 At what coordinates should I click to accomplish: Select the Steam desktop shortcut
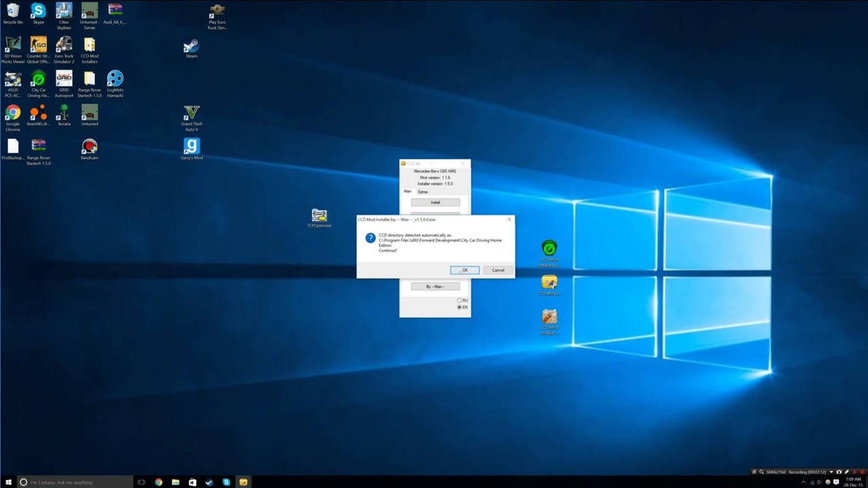(192, 47)
